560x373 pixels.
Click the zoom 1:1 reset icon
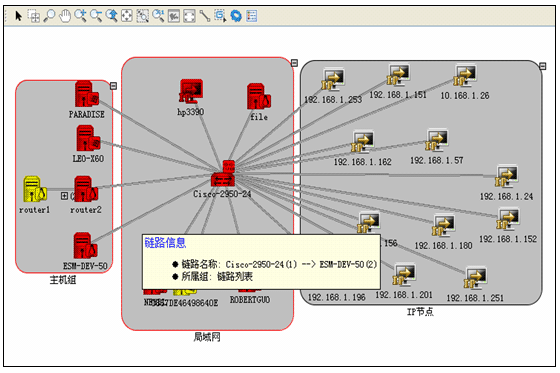coord(158,16)
